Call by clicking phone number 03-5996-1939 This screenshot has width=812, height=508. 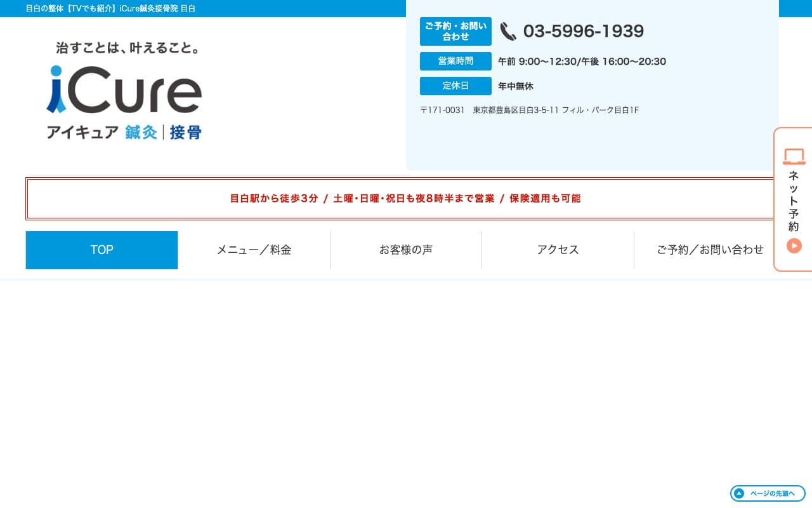pos(583,30)
